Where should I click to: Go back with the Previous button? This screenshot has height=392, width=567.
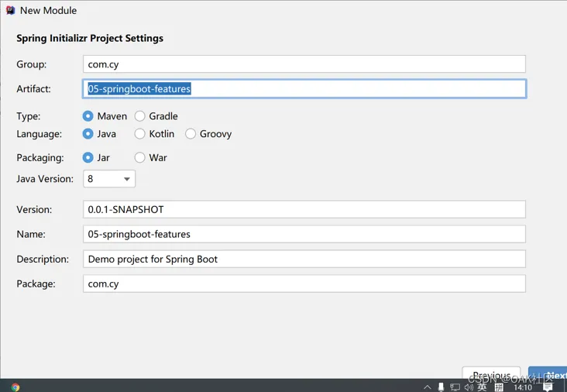click(491, 375)
